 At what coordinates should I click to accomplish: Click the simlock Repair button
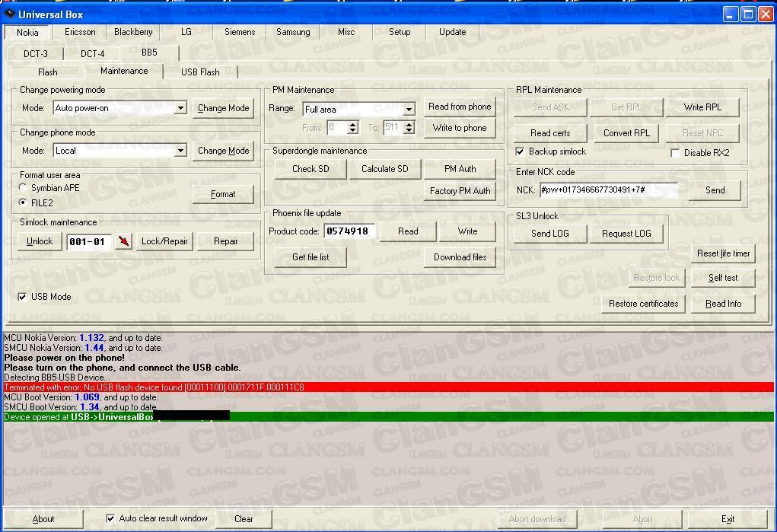(226, 241)
